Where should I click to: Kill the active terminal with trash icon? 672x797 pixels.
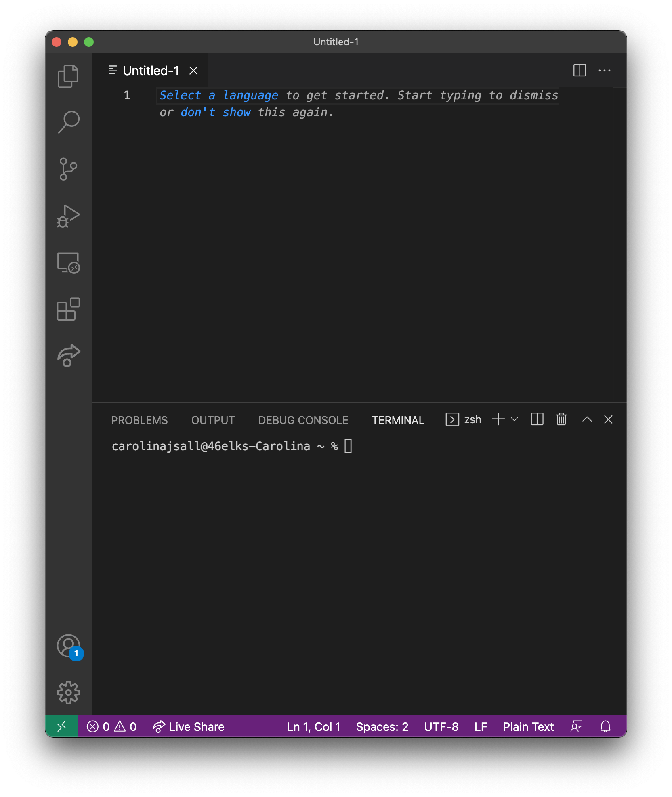[561, 419]
